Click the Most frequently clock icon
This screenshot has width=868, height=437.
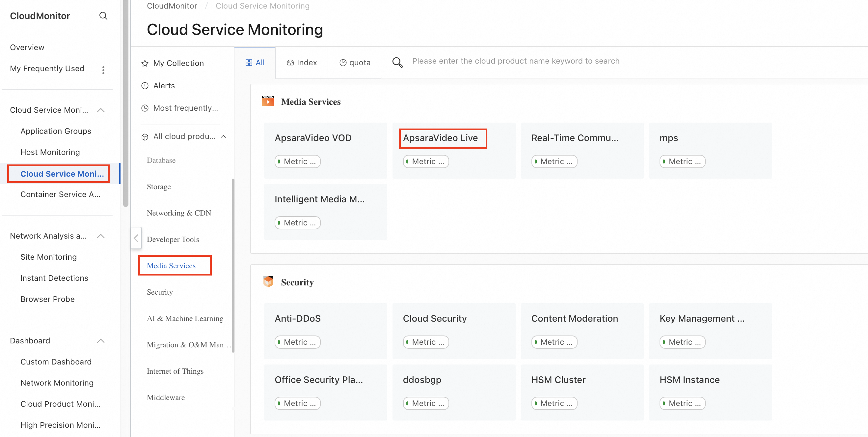click(x=145, y=108)
